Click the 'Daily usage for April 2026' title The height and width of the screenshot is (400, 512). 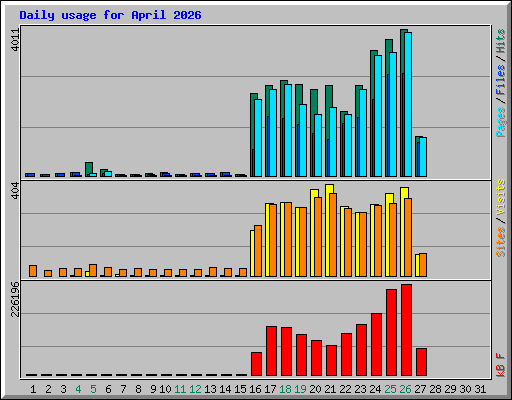[x=110, y=15]
